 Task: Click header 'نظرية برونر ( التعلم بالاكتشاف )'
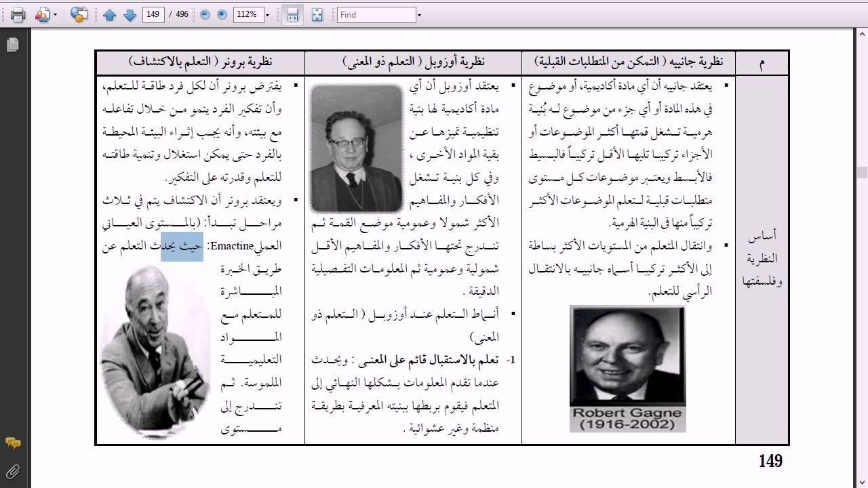[200, 62]
